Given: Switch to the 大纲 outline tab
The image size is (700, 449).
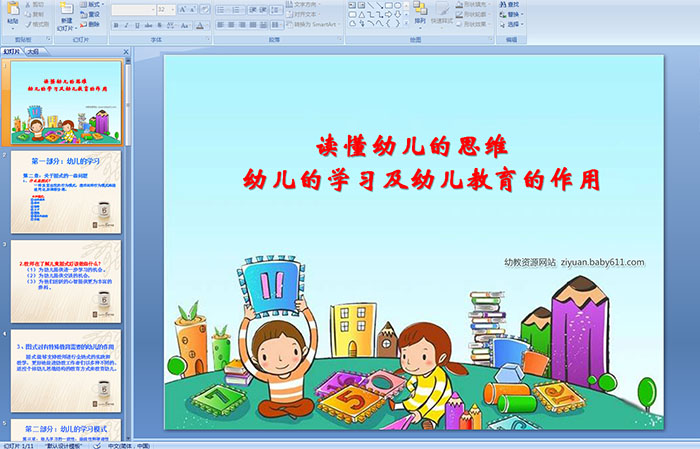Looking at the screenshot, I should pos(33,52).
